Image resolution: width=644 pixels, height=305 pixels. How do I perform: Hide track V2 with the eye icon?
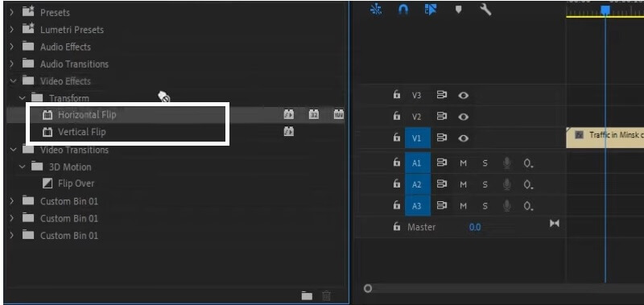click(464, 117)
